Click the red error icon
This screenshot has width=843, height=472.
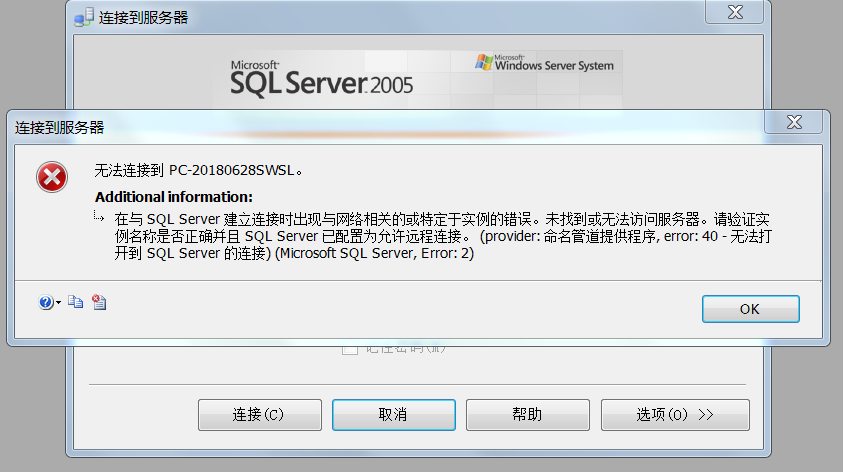click(52, 177)
